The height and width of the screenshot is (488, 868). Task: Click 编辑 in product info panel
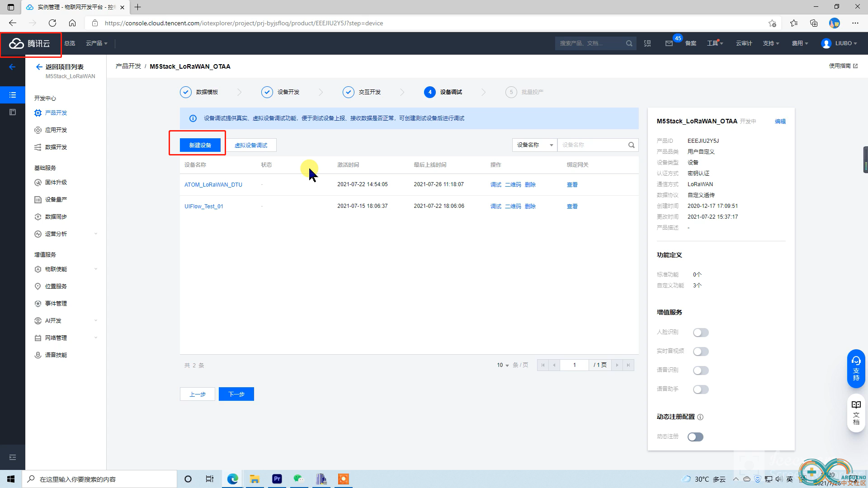[780, 122]
